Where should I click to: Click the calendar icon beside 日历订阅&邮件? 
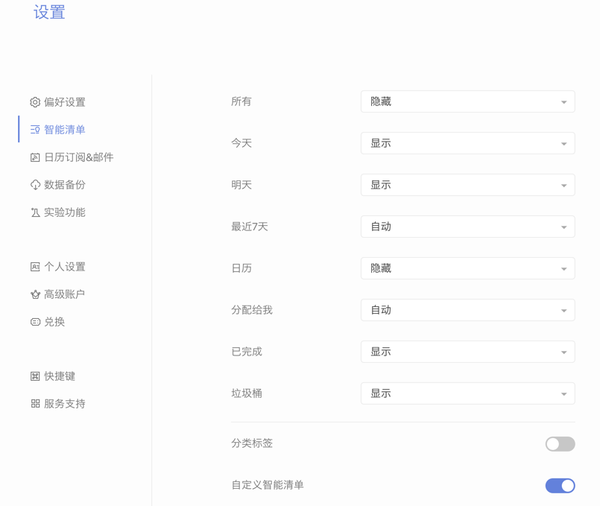point(35,157)
